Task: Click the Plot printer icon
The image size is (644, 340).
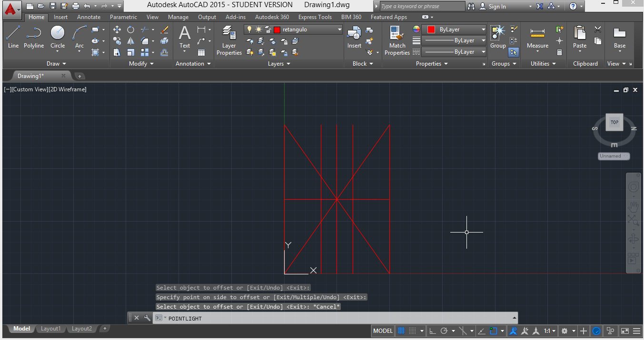Action: click(75, 6)
